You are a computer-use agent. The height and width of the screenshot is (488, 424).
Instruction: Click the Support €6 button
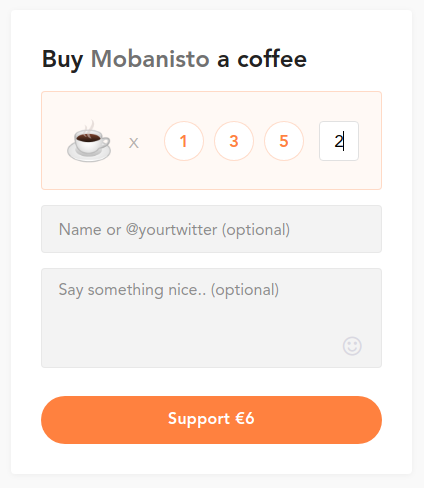tap(211, 420)
